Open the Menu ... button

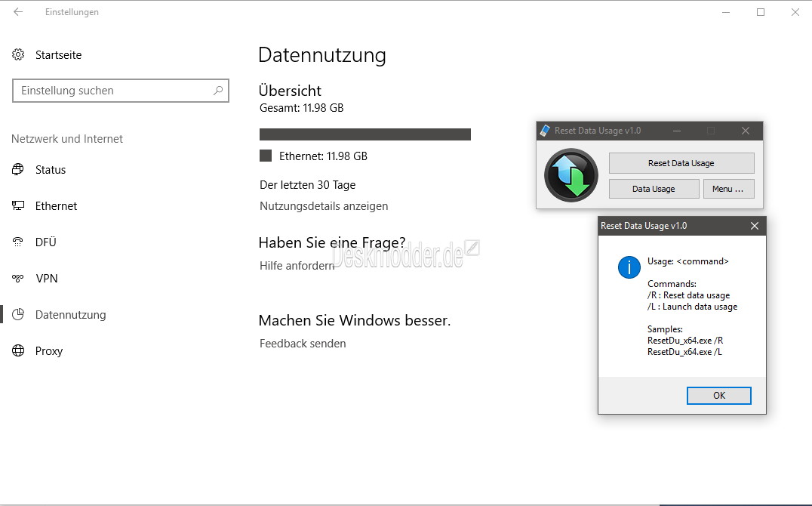pos(728,189)
